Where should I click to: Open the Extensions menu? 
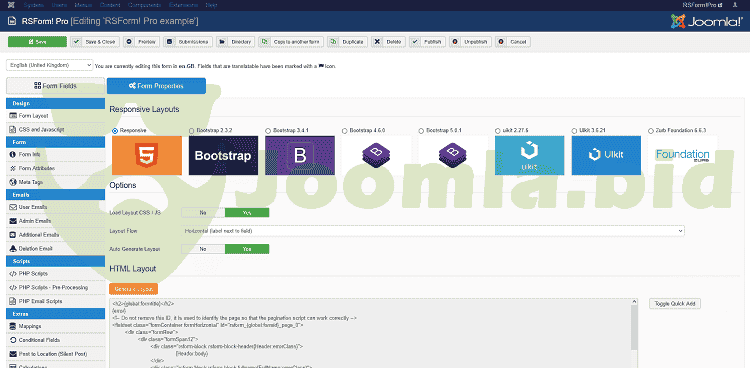[x=184, y=5]
